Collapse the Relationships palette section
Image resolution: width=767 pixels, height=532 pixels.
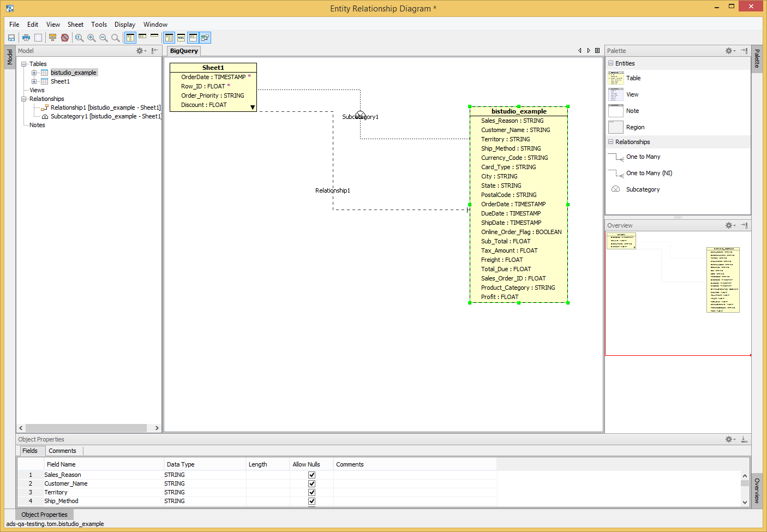click(x=611, y=142)
